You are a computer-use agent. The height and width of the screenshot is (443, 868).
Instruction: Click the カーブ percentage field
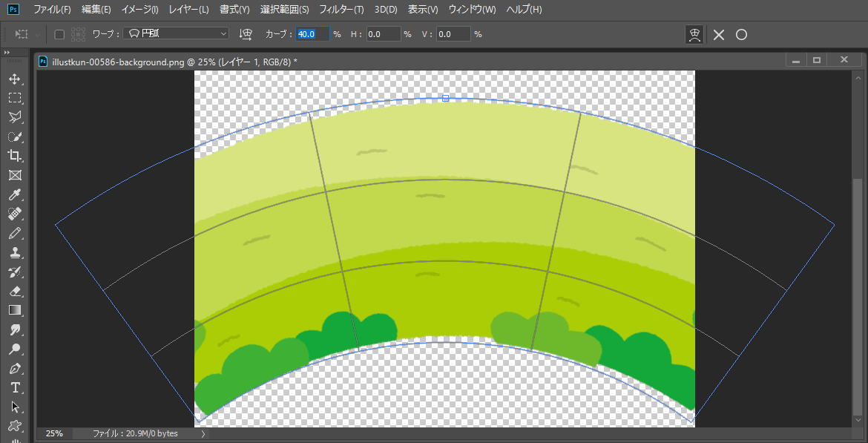point(313,34)
